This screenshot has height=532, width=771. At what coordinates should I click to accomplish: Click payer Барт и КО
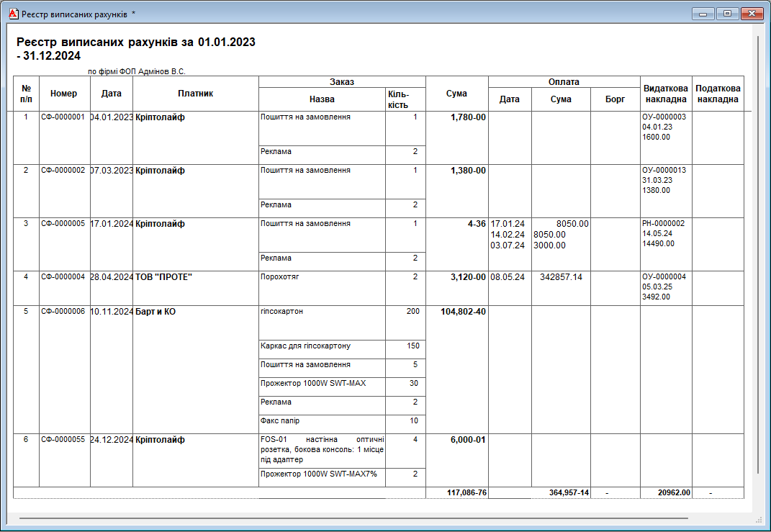[x=155, y=311]
